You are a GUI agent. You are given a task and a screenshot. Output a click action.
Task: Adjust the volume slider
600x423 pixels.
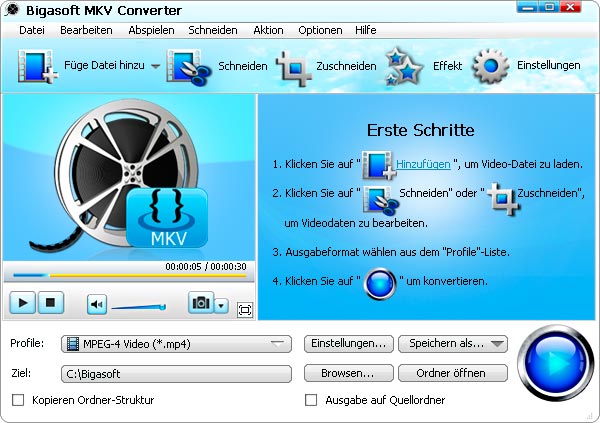coord(139,307)
